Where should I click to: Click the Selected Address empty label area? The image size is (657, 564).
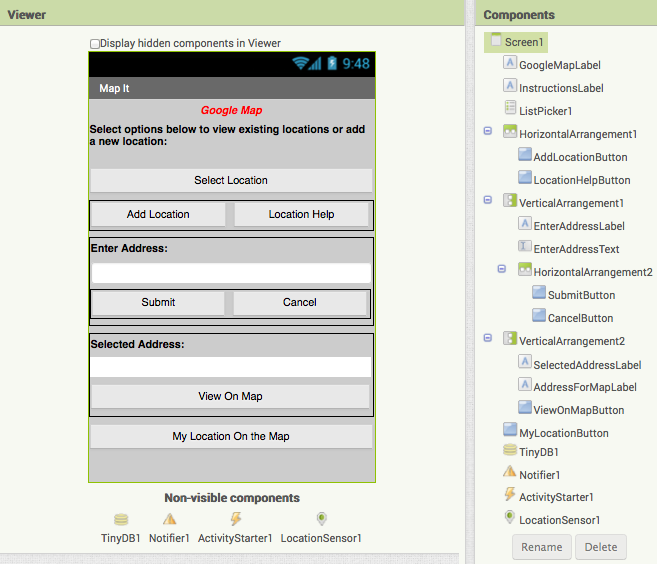(x=231, y=367)
